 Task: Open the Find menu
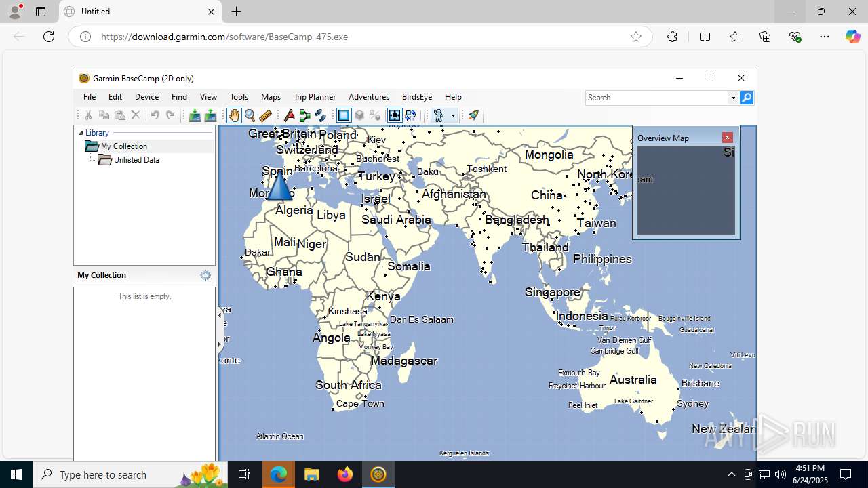point(179,97)
